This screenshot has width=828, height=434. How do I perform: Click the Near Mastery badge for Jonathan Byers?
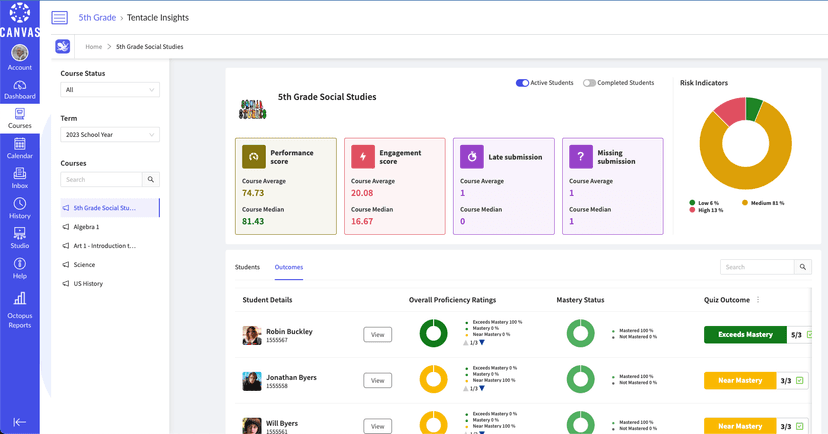click(x=740, y=381)
